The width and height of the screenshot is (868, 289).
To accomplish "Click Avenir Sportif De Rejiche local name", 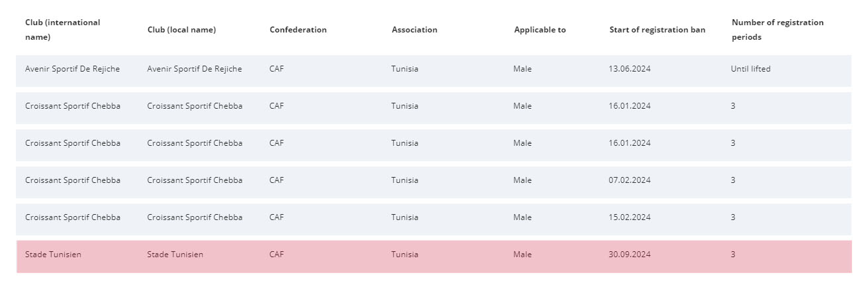I will point(195,69).
